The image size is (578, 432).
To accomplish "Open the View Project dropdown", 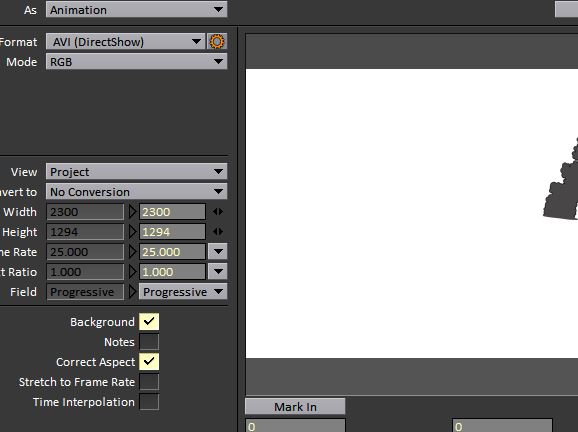I will pos(136,172).
